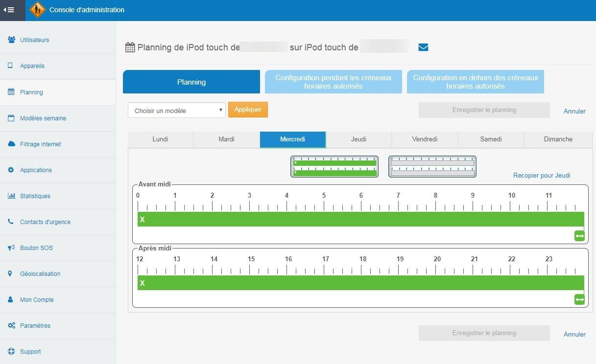596x364 pixels.
Task: Click the Géolocalisation pin icon
Action: pyautogui.click(x=10, y=273)
